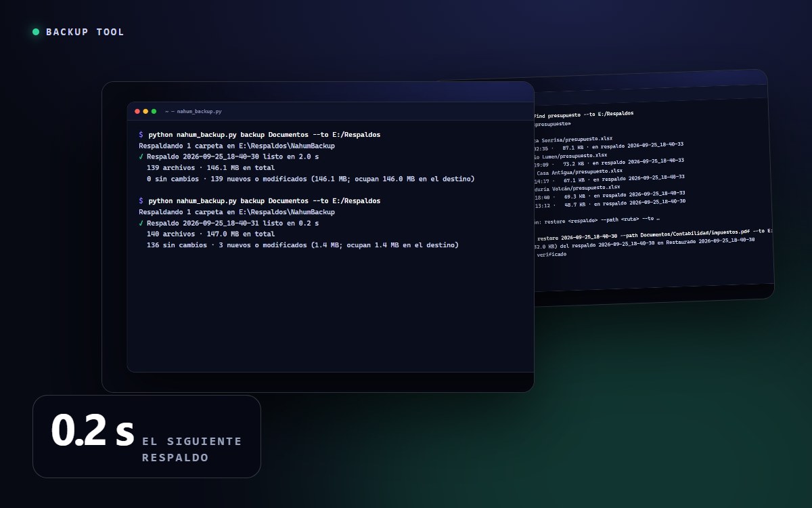This screenshot has height=508, width=812.
Task: Click the 'verificado' status text in the rear window
Action: click(552, 255)
